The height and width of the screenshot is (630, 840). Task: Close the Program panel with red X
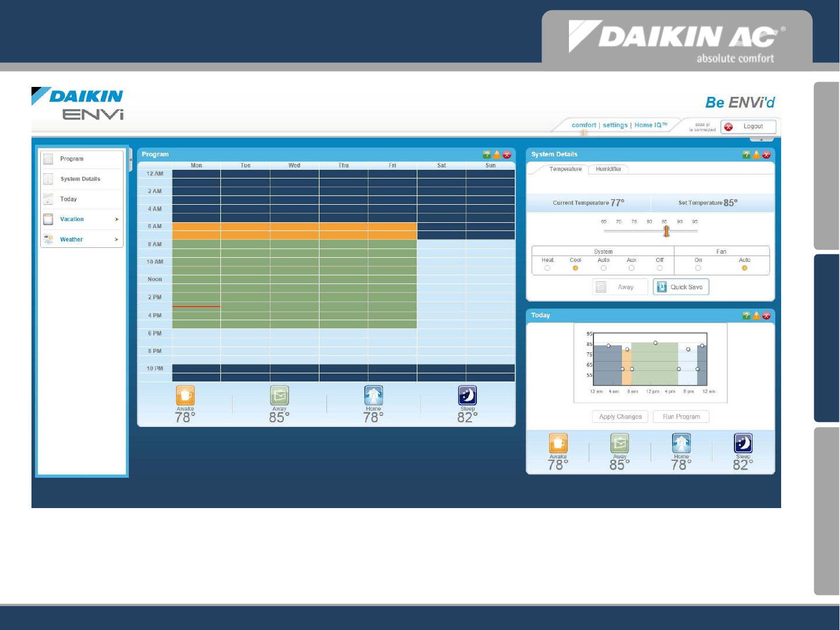pos(507,155)
